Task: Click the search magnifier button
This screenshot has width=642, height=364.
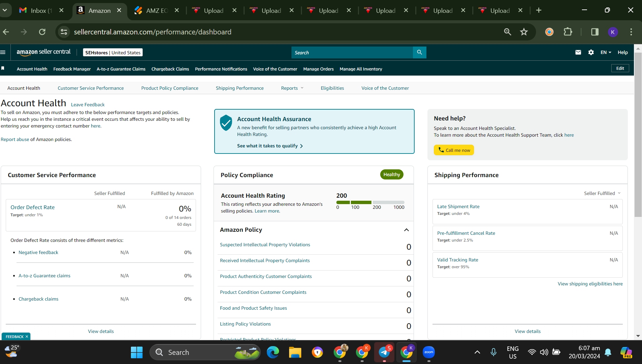Action: click(x=419, y=52)
